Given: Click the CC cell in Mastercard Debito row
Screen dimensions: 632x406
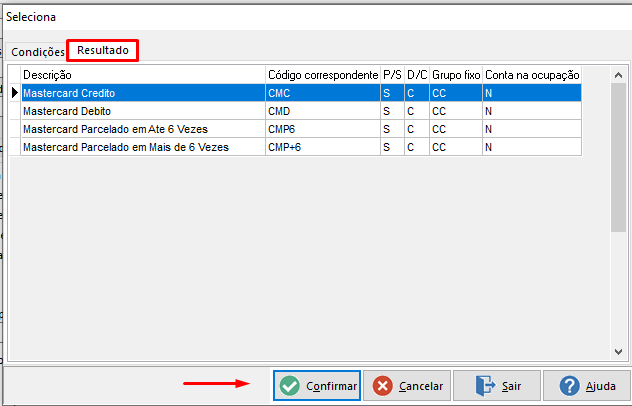Looking at the screenshot, I should point(456,111).
